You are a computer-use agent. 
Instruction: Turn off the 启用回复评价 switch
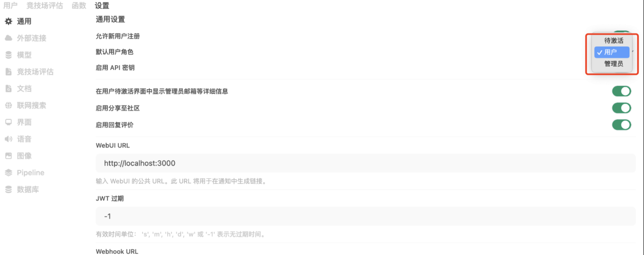[x=622, y=125]
